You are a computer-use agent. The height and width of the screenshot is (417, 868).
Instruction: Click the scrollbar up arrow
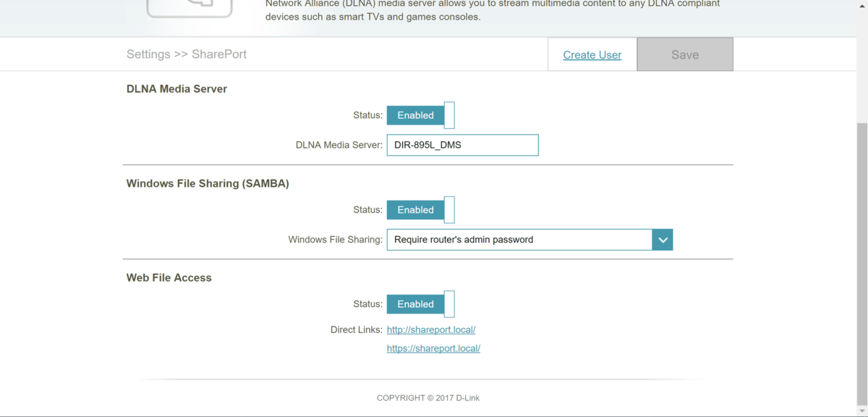coord(861,6)
